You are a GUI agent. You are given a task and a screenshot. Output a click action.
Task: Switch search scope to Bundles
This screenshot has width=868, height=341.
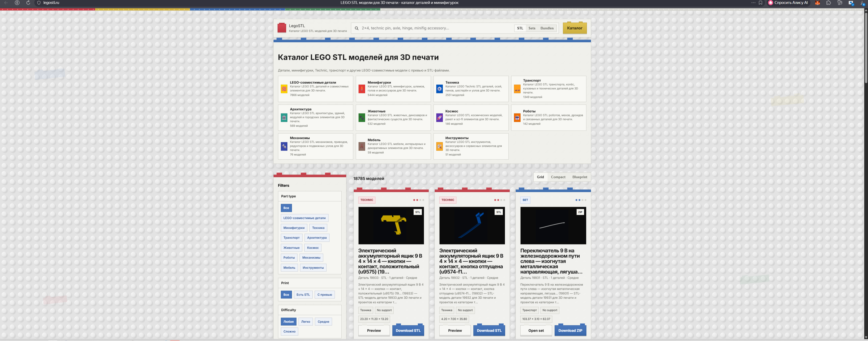(x=547, y=28)
